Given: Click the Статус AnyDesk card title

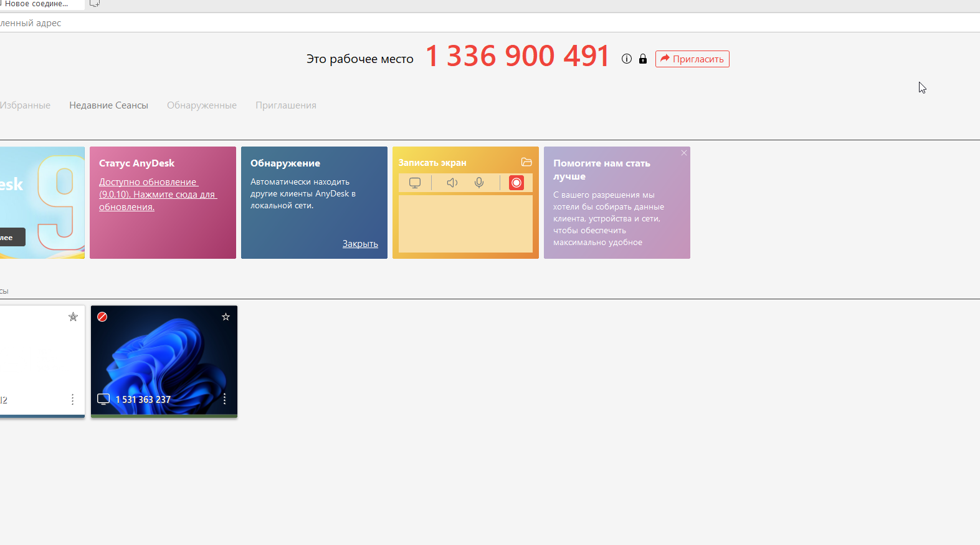Looking at the screenshot, I should (x=136, y=163).
